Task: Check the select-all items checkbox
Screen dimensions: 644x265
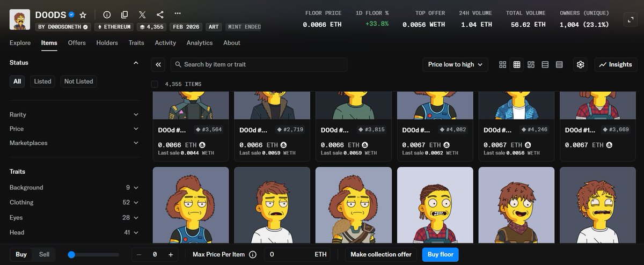Action: (x=155, y=84)
